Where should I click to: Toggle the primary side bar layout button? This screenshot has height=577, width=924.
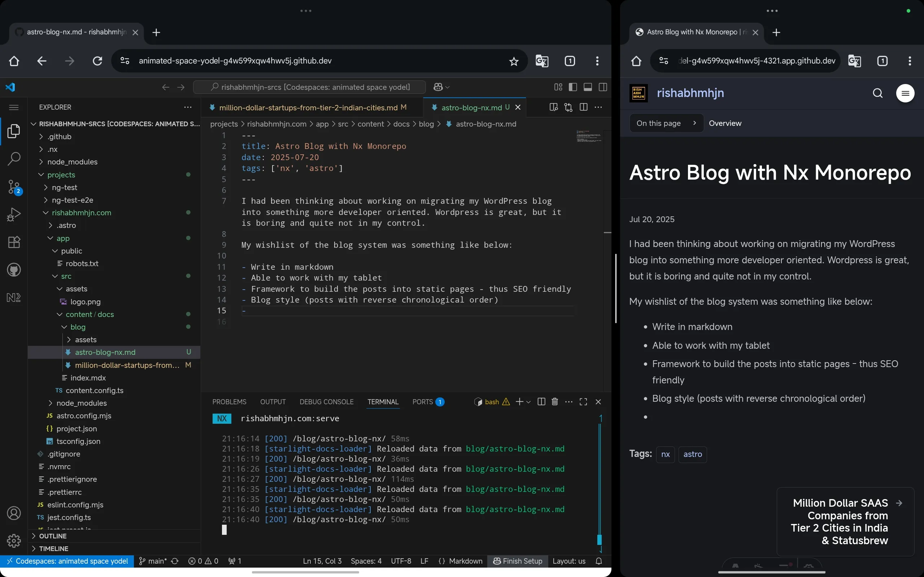pos(573,87)
